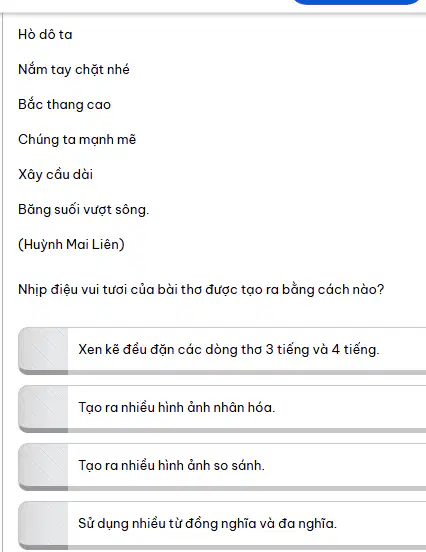
Task: Select the gray tile beside 'Xen kẽ đều đặn' answer
Action: [x=43, y=350]
